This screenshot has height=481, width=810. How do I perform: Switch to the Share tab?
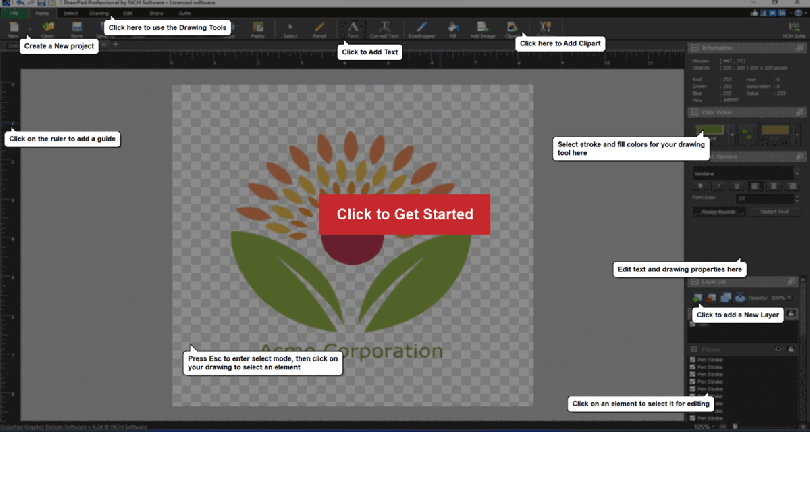156,13
